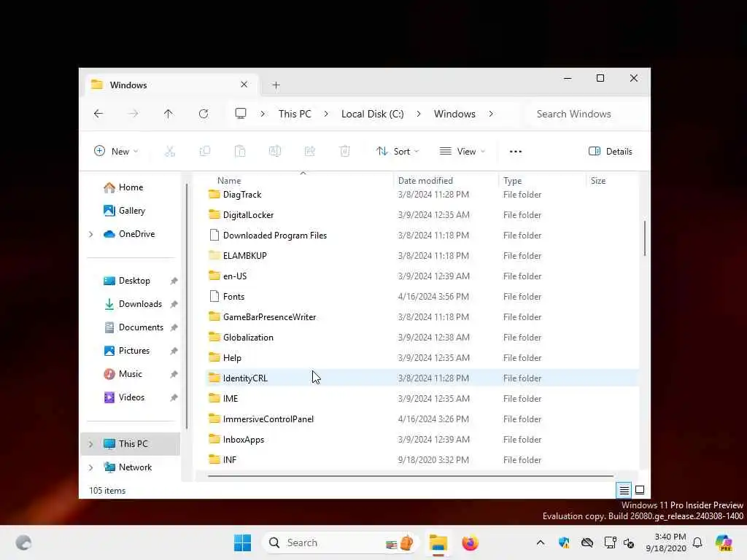The height and width of the screenshot is (560, 747).
Task: Open the Windows Start menu
Action: coord(242,542)
